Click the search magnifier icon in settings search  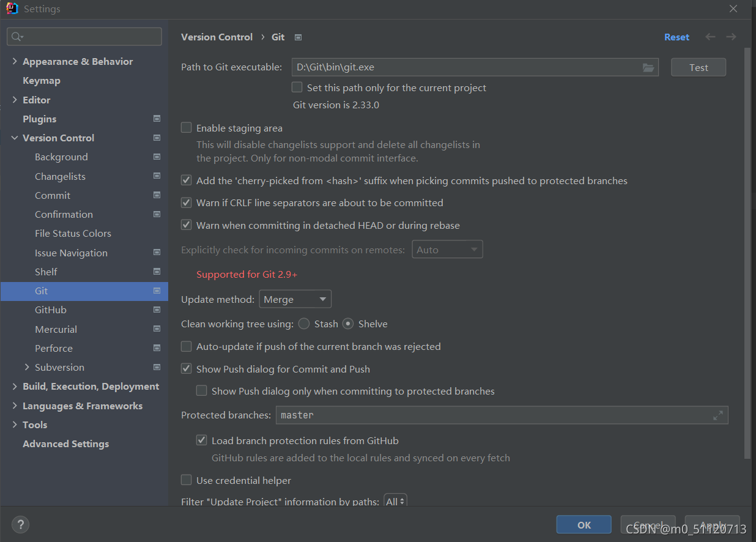coord(17,37)
